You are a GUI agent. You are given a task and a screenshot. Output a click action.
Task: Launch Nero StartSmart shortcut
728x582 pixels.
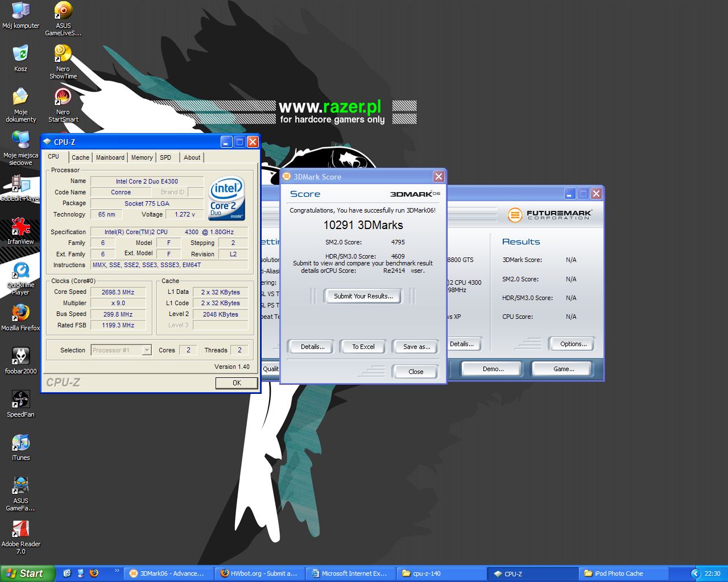coord(63,106)
